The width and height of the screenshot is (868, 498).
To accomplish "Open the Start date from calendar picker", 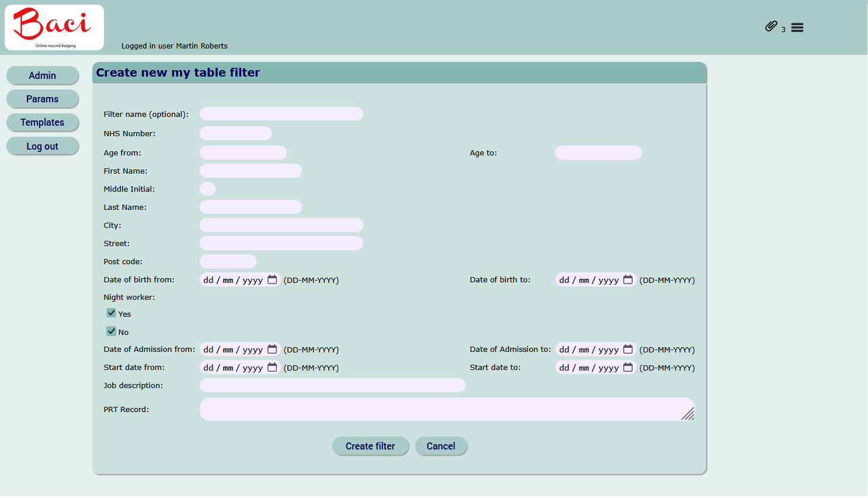I will tap(272, 367).
